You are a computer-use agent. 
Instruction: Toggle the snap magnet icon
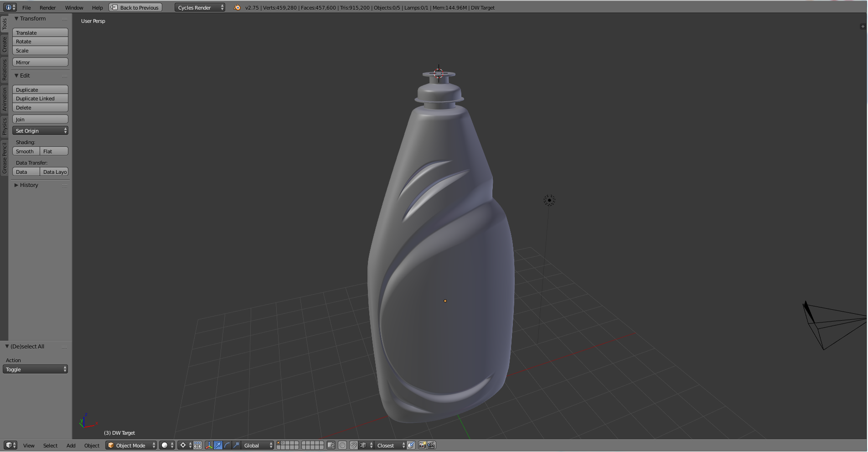click(x=353, y=446)
